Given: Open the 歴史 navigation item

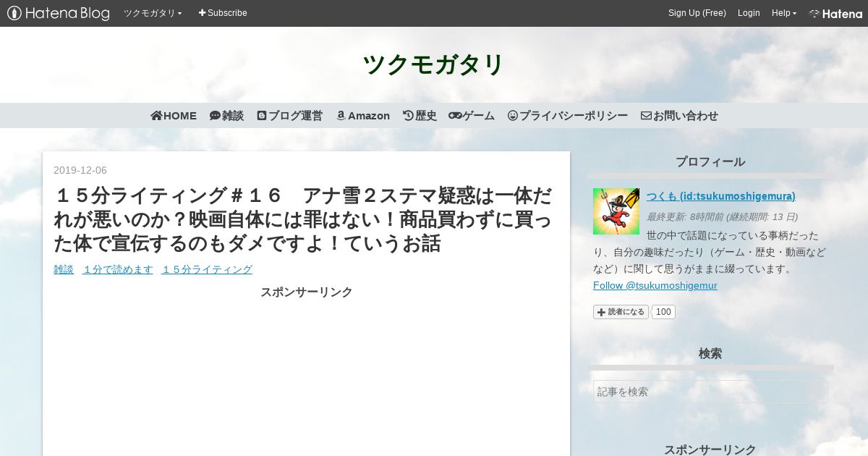Looking at the screenshot, I should click(x=420, y=116).
